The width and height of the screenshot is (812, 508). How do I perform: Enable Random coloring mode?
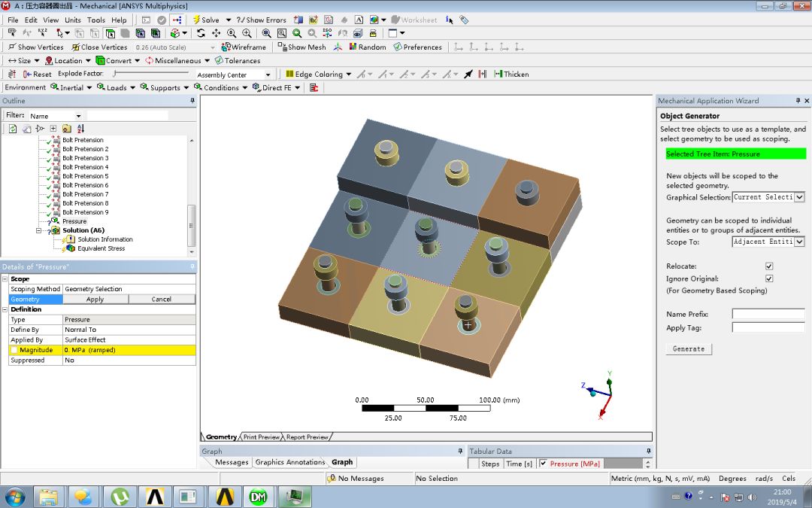pyautogui.click(x=353, y=47)
